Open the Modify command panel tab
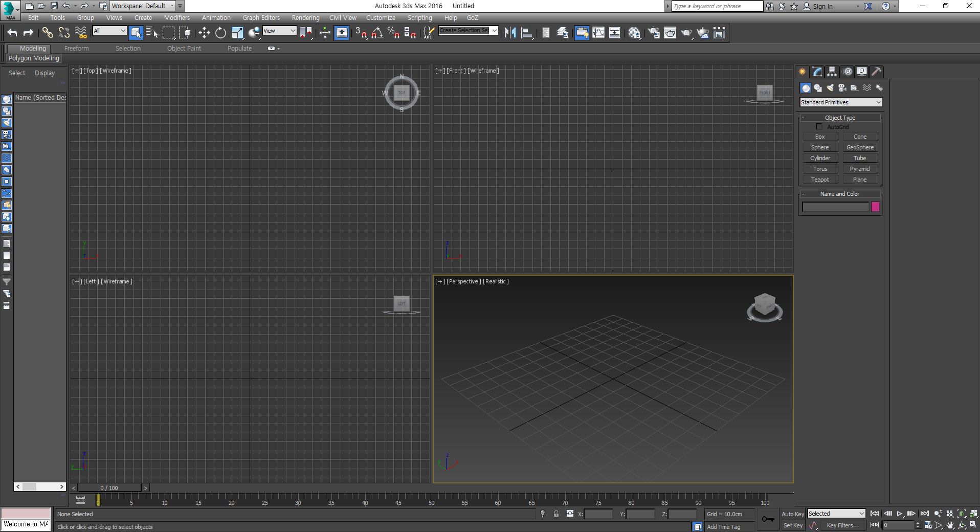Screen dimensions: 980x532 (x=817, y=72)
